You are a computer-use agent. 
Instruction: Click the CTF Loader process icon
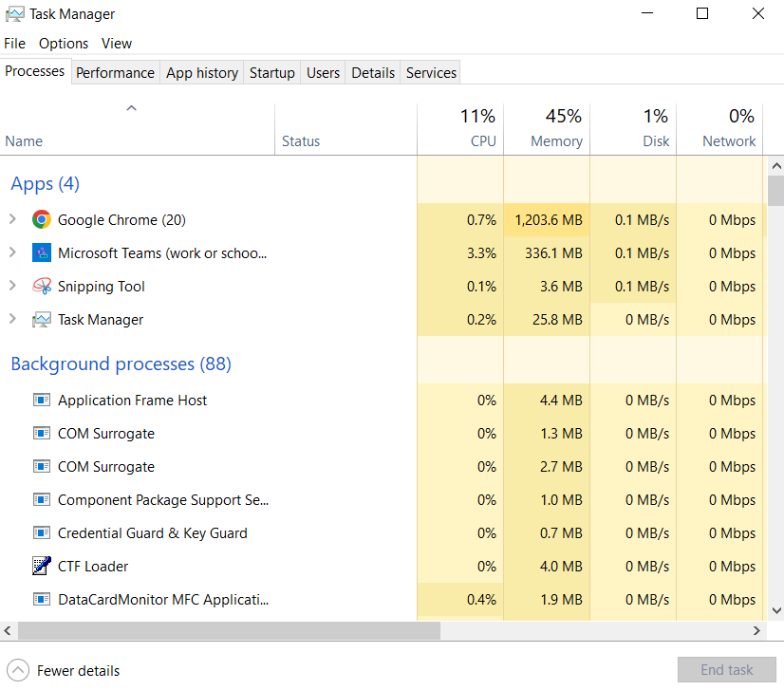coord(42,566)
